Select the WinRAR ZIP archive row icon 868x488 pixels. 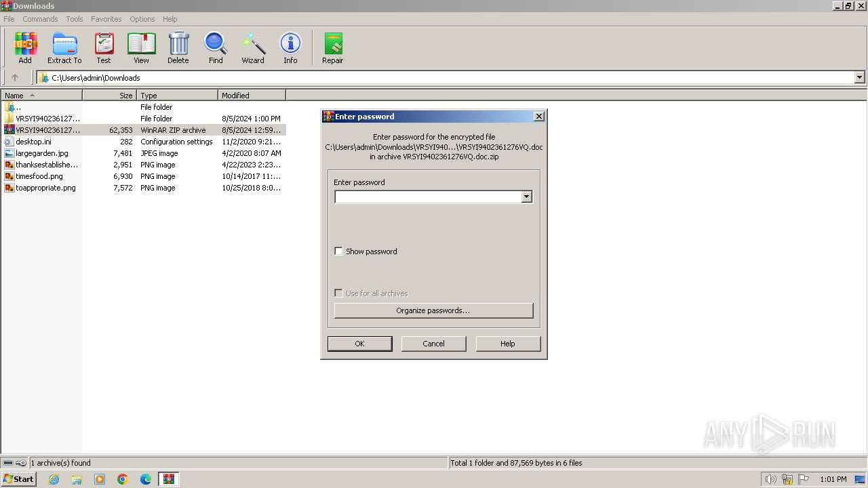point(9,130)
